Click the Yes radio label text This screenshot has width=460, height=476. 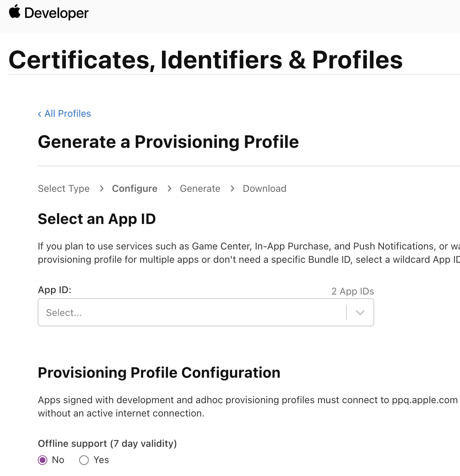tap(101, 460)
